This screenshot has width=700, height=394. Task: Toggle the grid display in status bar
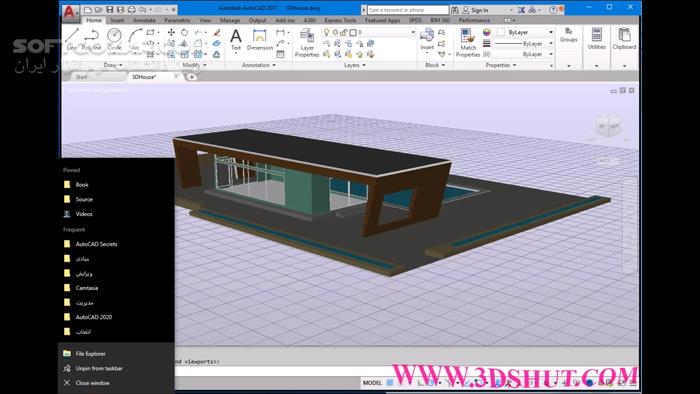[x=390, y=383]
